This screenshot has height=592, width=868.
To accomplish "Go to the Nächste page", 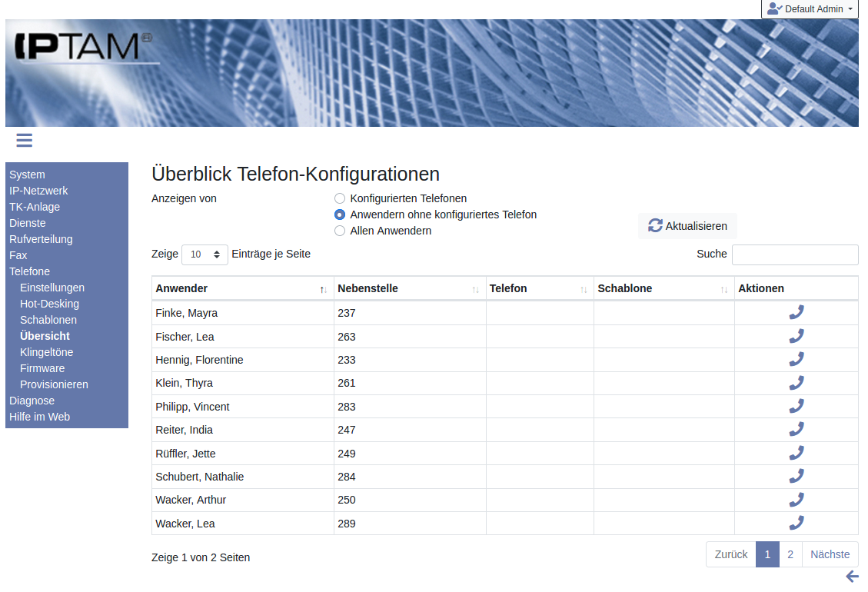I will coord(830,554).
